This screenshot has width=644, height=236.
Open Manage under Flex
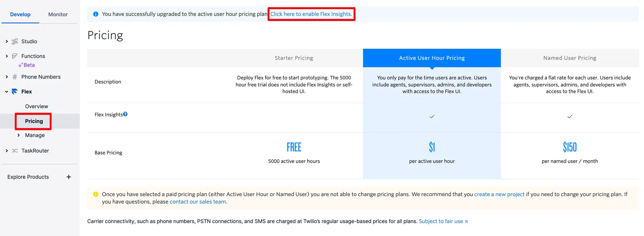35,135
